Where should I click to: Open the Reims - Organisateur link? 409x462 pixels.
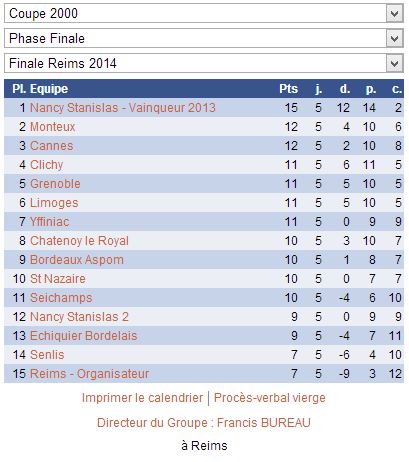pyautogui.click(x=89, y=374)
